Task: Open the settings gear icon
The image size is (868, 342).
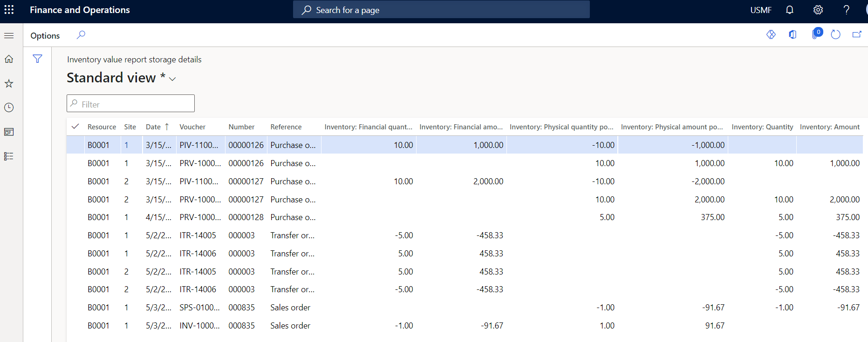Action: (x=818, y=10)
